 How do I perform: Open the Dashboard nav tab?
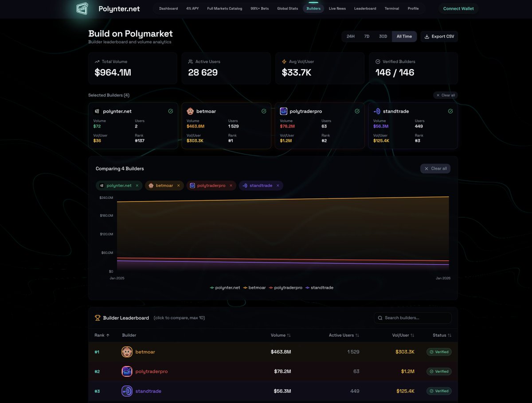pyautogui.click(x=168, y=8)
